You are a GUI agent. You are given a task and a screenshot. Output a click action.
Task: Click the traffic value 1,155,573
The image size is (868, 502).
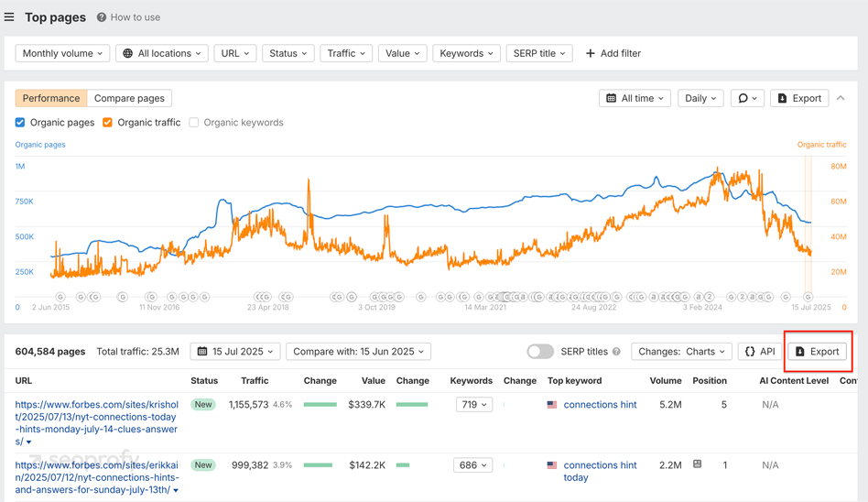pos(248,405)
